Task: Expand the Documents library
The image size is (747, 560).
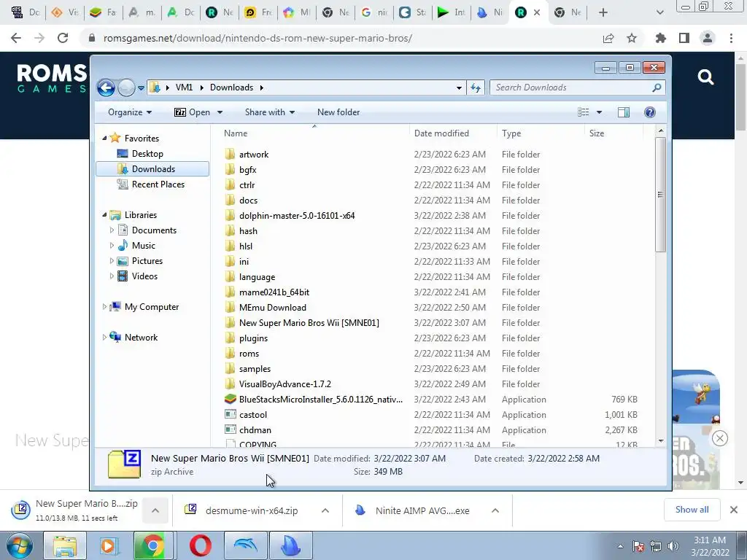Action: [112, 230]
